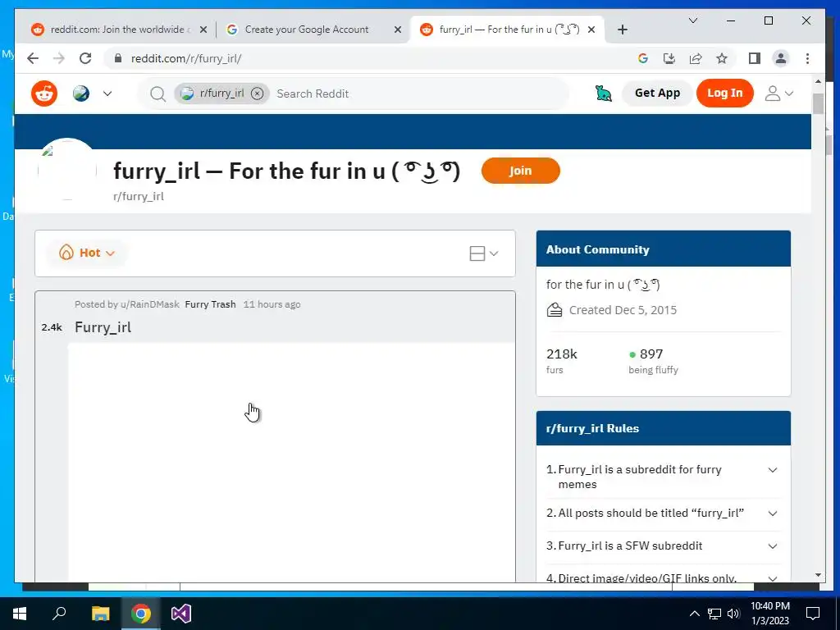
Task: Click the furry_irl community avatar image
Action: click(67, 170)
